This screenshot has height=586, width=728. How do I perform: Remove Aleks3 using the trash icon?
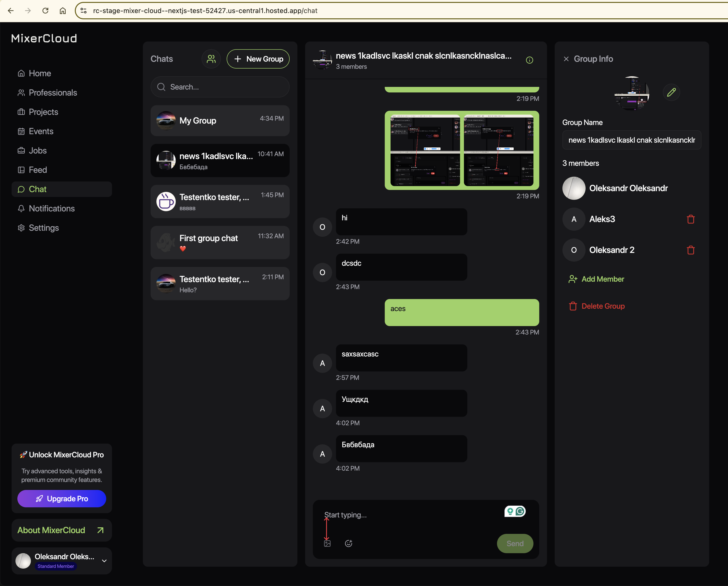[691, 219]
